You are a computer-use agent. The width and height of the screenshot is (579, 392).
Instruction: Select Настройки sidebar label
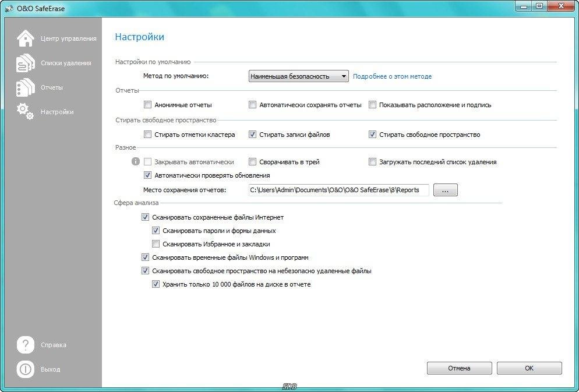(x=57, y=112)
